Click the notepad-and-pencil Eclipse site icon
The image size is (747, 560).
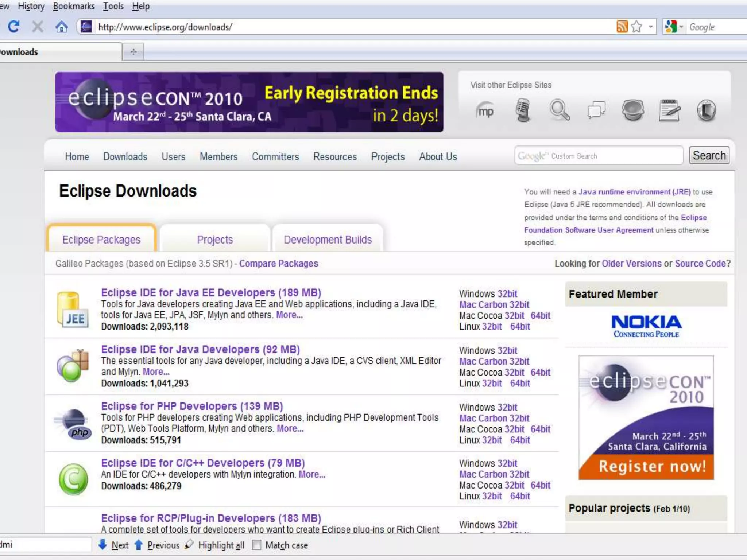pyautogui.click(x=670, y=110)
